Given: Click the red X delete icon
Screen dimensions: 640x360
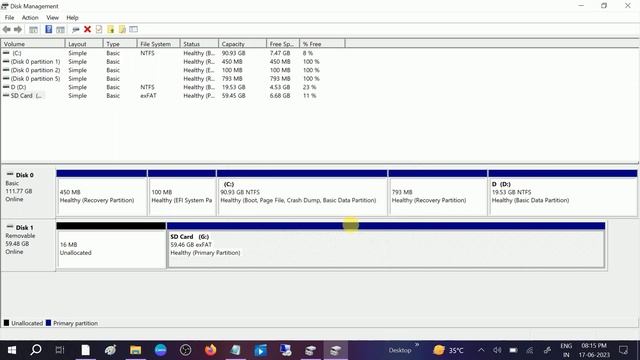Looking at the screenshot, I should pyautogui.click(x=87, y=29).
